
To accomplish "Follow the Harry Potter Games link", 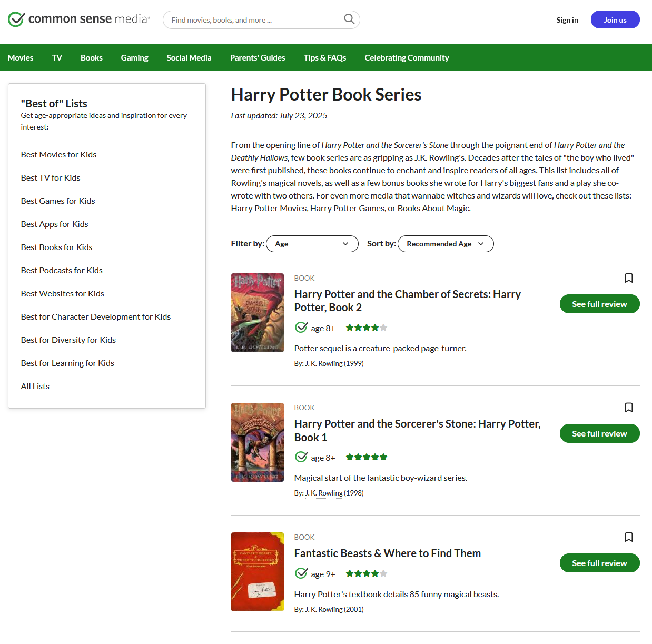I will 347,208.
